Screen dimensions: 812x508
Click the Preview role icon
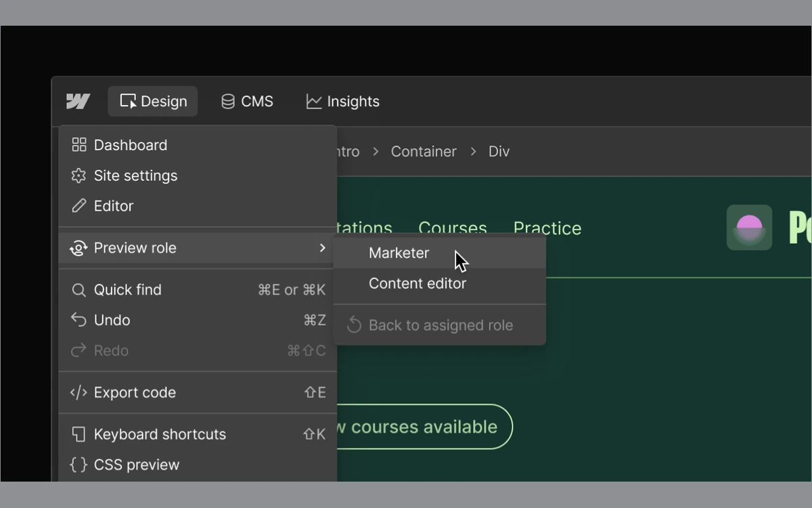[x=79, y=248]
